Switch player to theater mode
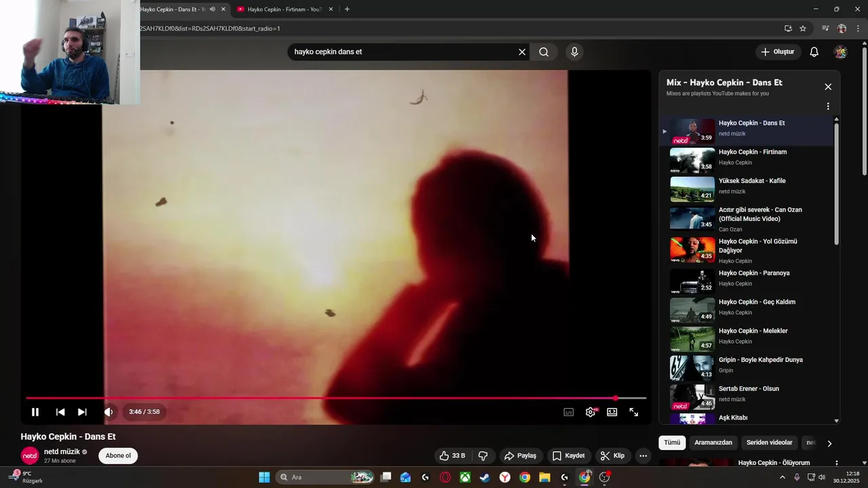The width and height of the screenshot is (868, 488). coord(612,412)
